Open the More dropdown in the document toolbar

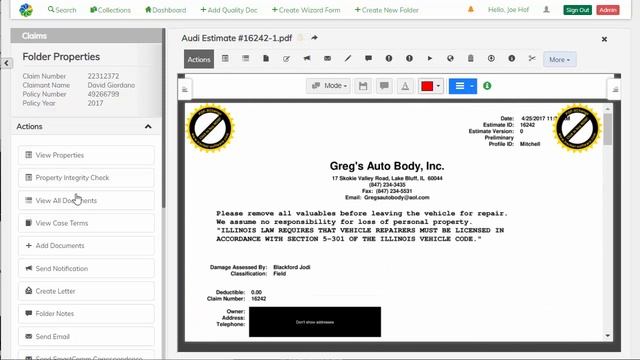(560, 60)
